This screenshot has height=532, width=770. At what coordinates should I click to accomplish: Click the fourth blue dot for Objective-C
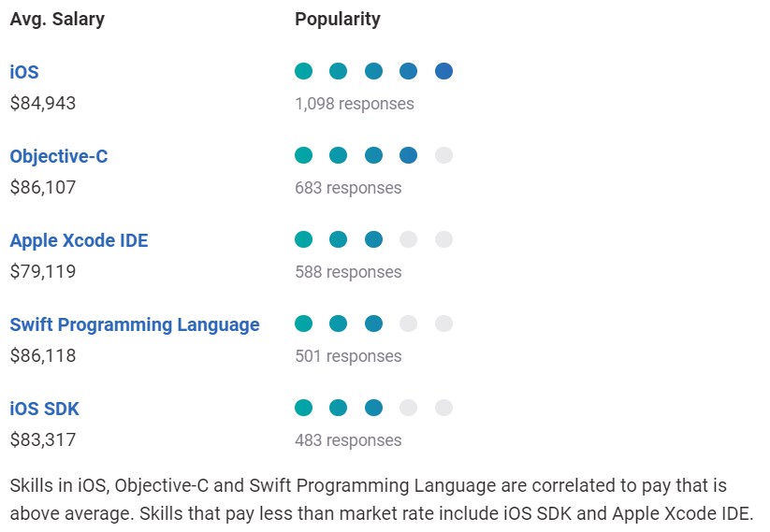point(409,155)
